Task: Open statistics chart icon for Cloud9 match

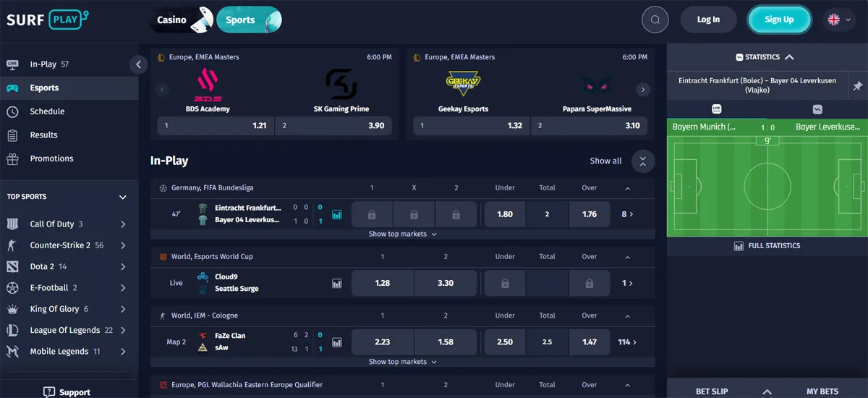Action: (x=337, y=283)
